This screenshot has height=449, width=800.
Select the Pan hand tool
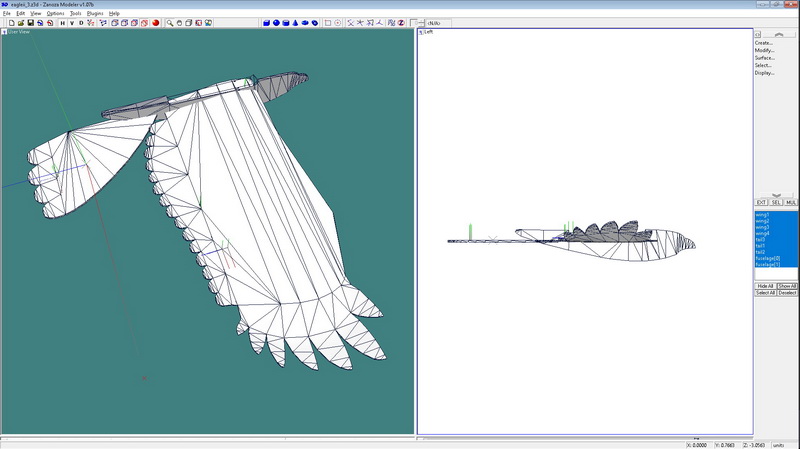180,22
